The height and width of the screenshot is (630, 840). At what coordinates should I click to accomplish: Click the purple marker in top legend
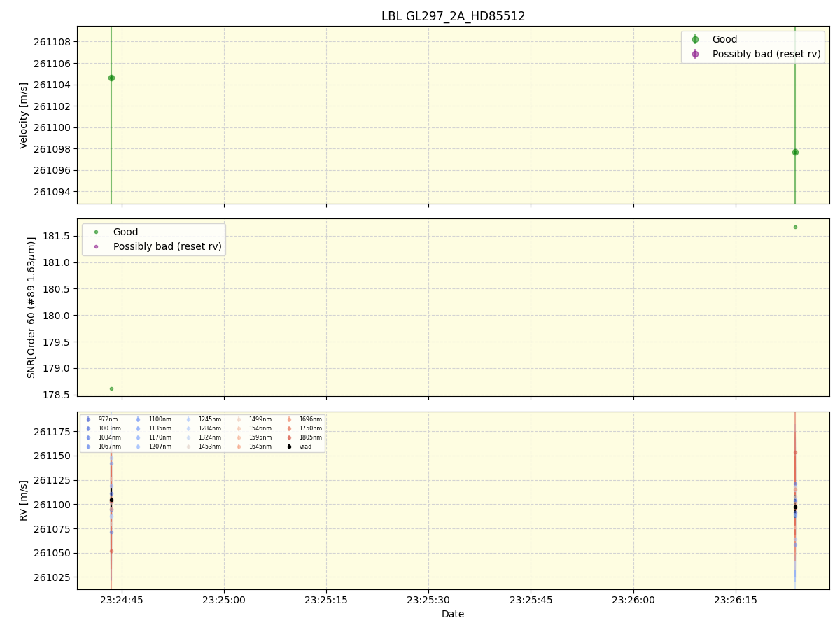[695, 54]
